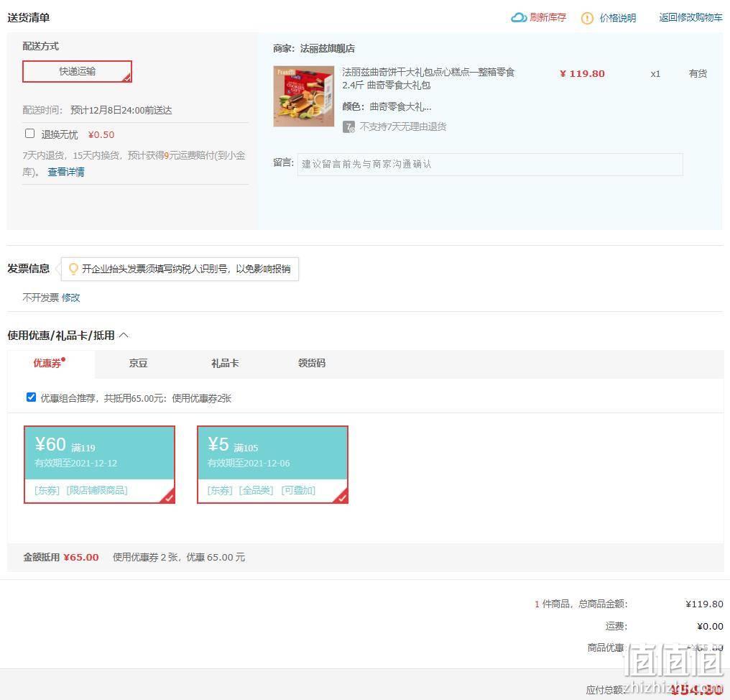Open the 价格说明 link
The height and width of the screenshot is (700, 730).
[x=617, y=18]
